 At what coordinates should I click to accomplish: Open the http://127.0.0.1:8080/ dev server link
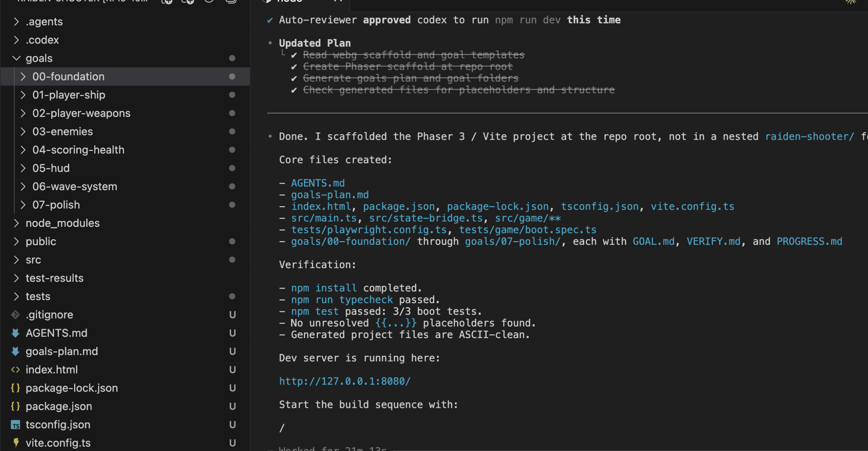coord(344,381)
